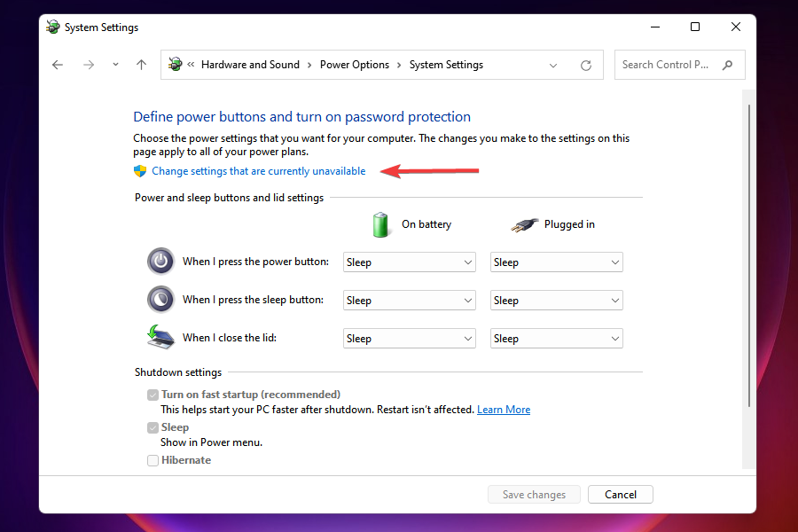Select System Settings breadcrumb
Image resolution: width=798 pixels, height=532 pixels.
(446, 65)
